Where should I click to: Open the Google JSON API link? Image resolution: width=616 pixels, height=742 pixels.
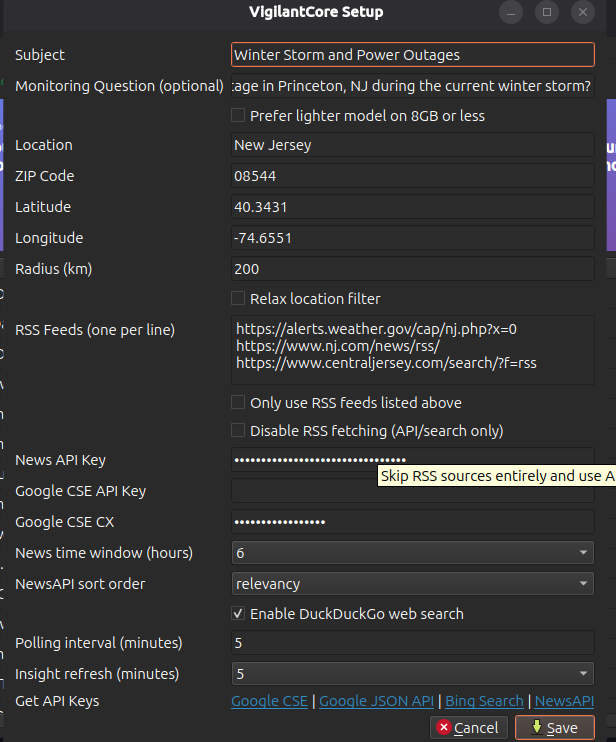pos(376,701)
